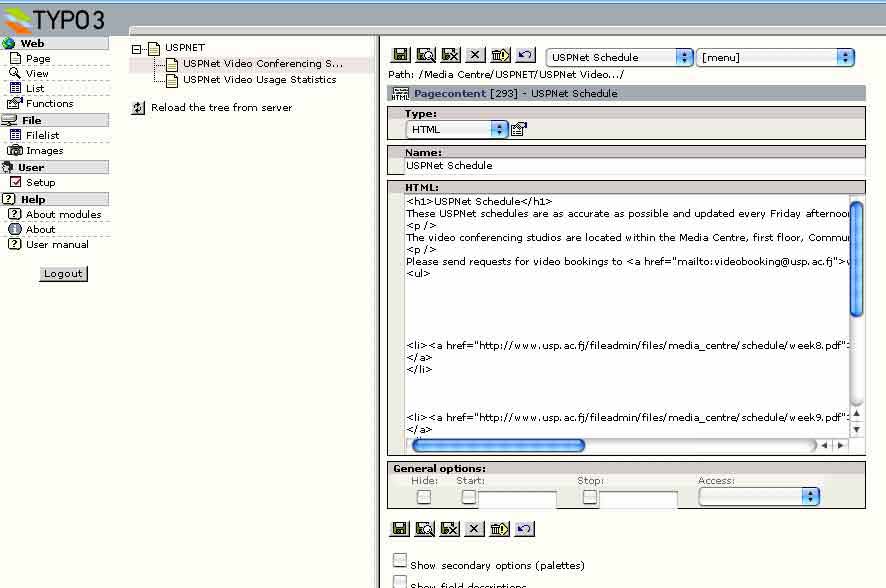The width and height of the screenshot is (886, 588).
Task: Enable Show secondary options (palettes)
Action: (399, 560)
